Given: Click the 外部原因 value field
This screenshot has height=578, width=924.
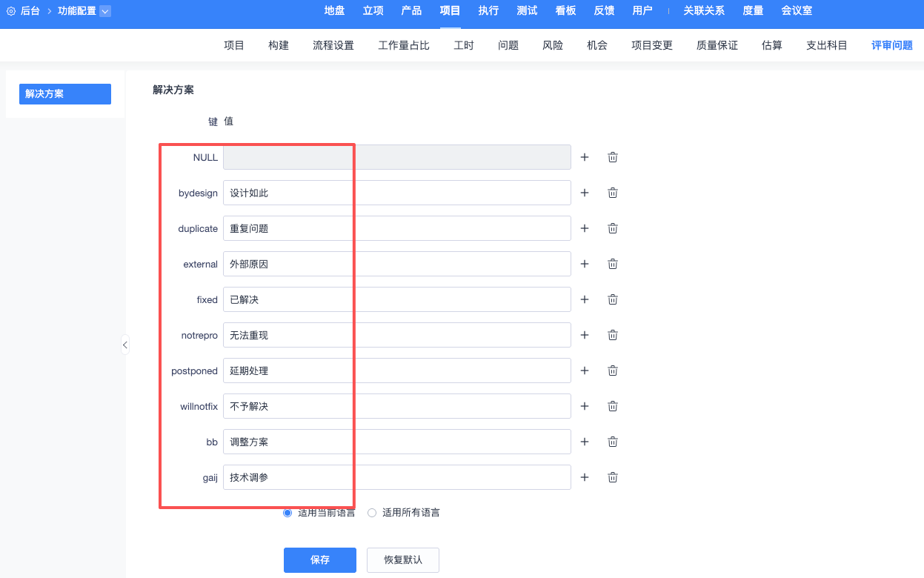Looking at the screenshot, I should point(397,264).
